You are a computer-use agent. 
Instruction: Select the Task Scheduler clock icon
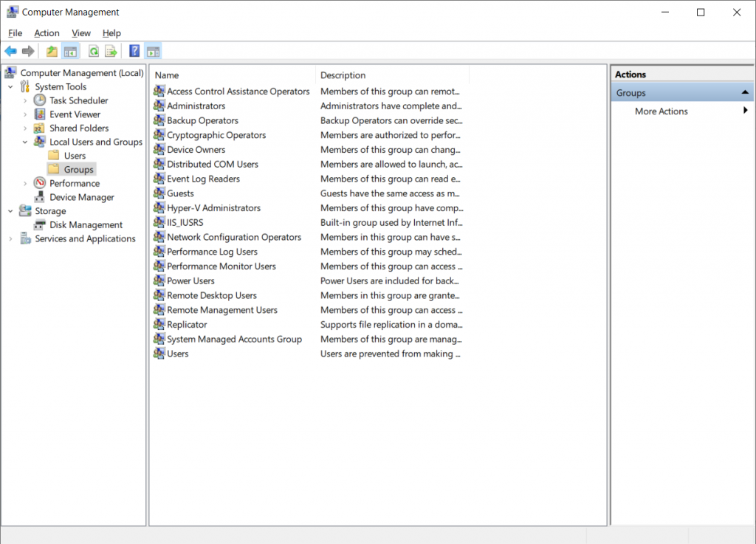(x=40, y=100)
